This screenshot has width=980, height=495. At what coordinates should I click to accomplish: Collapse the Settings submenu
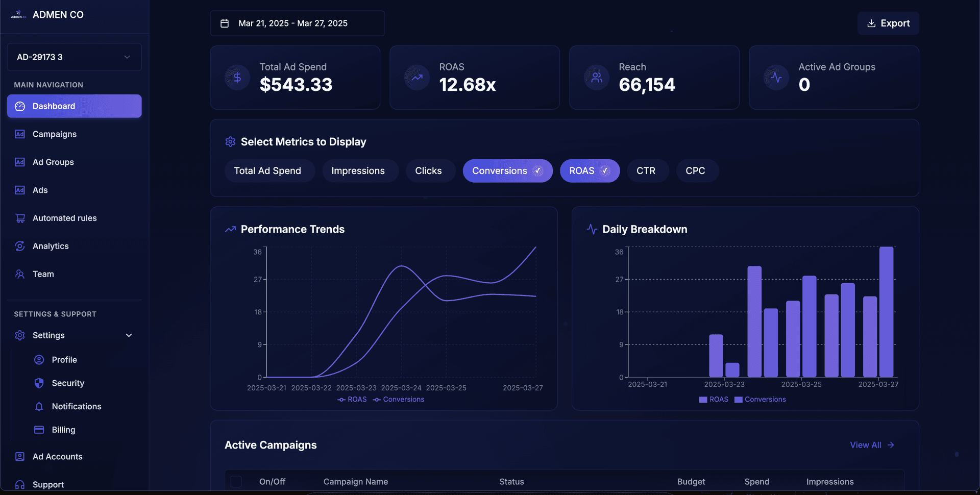coord(129,335)
